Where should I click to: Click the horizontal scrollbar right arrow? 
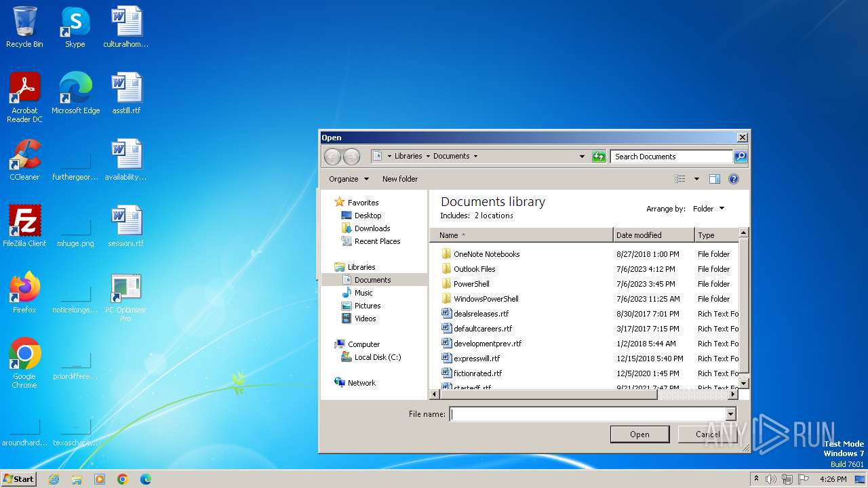pos(732,394)
